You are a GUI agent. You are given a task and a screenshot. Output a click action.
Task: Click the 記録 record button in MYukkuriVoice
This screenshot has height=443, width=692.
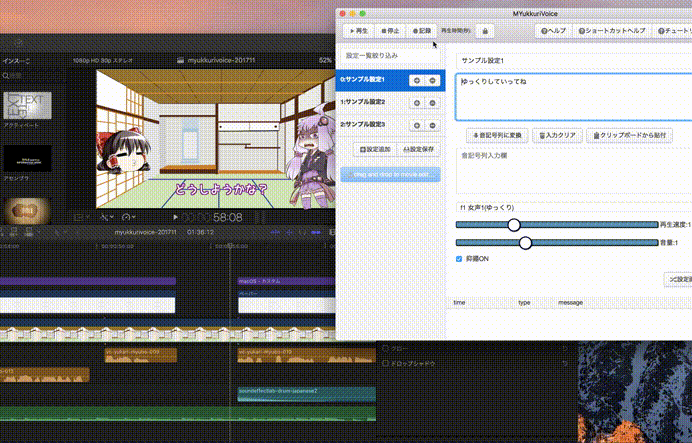click(421, 31)
